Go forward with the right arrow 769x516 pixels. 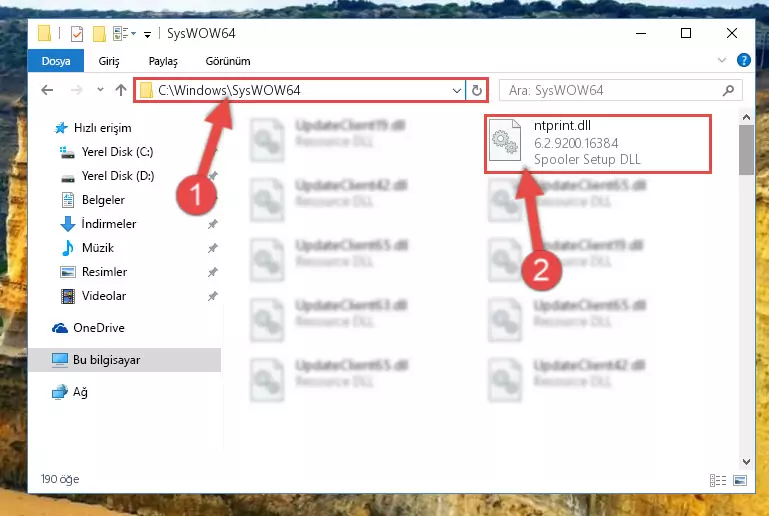click(x=77, y=90)
